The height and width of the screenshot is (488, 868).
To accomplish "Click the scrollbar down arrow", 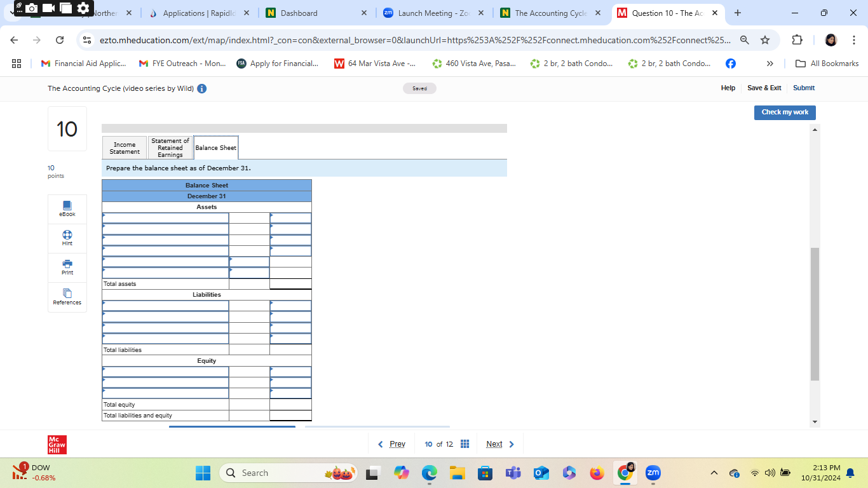I will (x=815, y=422).
